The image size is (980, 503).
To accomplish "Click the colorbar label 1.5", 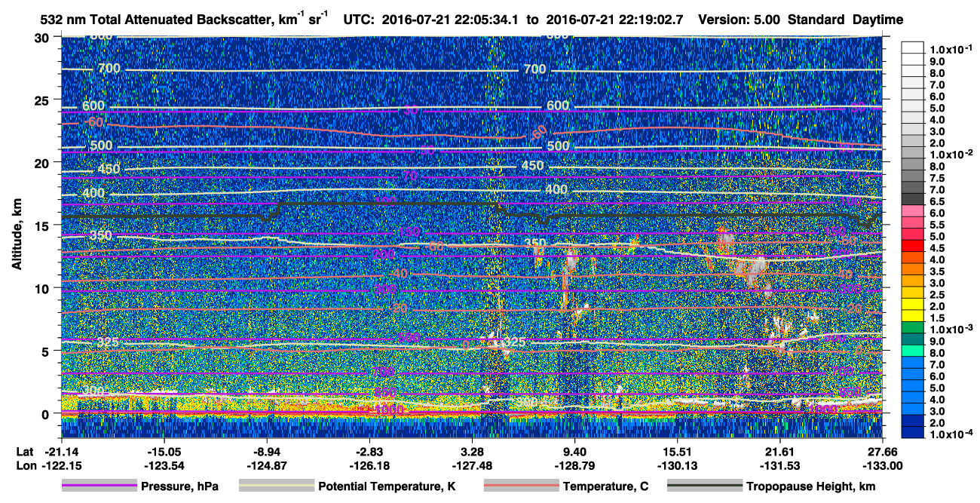I will pyautogui.click(x=938, y=317).
